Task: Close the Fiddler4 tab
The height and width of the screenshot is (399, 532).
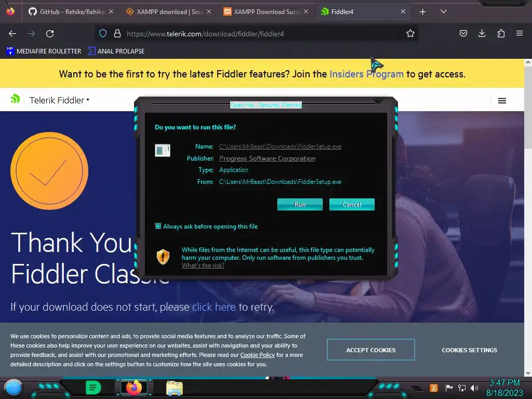Action: 403,11
